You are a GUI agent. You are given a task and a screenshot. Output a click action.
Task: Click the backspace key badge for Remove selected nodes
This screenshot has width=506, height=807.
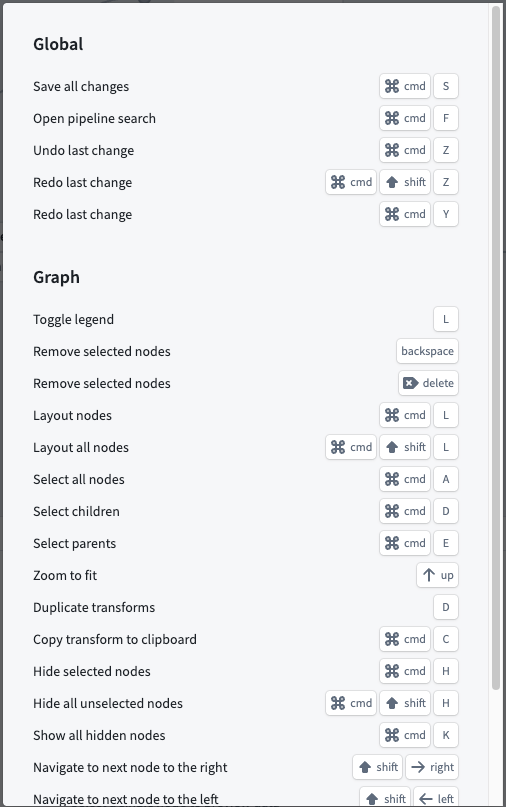coord(427,351)
